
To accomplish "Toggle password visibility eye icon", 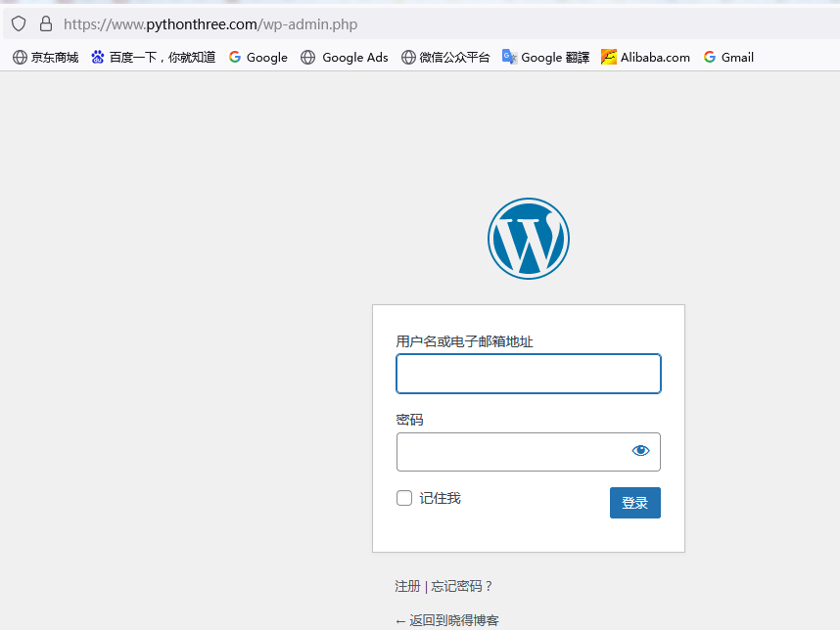I will [x=640, y=451].
